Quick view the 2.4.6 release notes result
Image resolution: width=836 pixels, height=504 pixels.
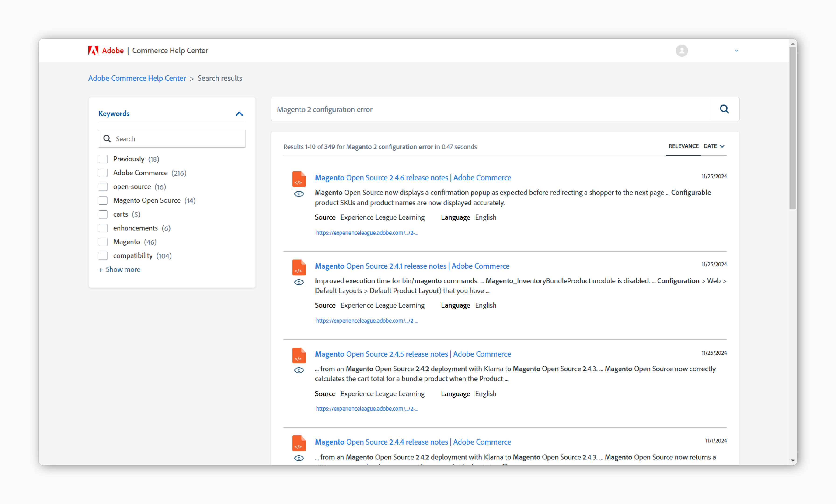pos(299,194)
